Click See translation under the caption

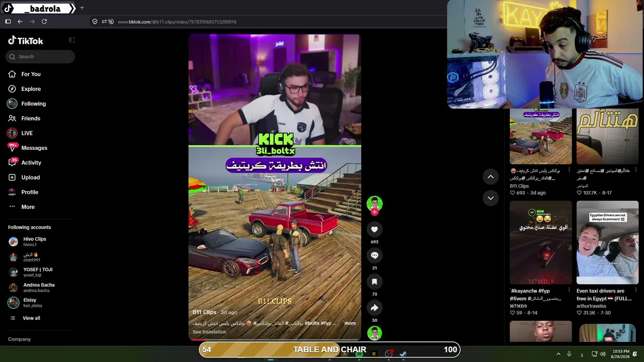(209, 332)
